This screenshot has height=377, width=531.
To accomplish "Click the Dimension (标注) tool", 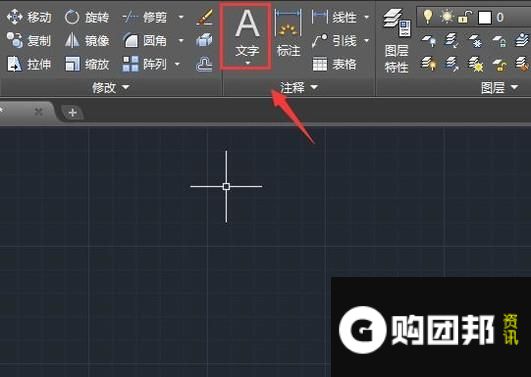I will tap(289, 34).
